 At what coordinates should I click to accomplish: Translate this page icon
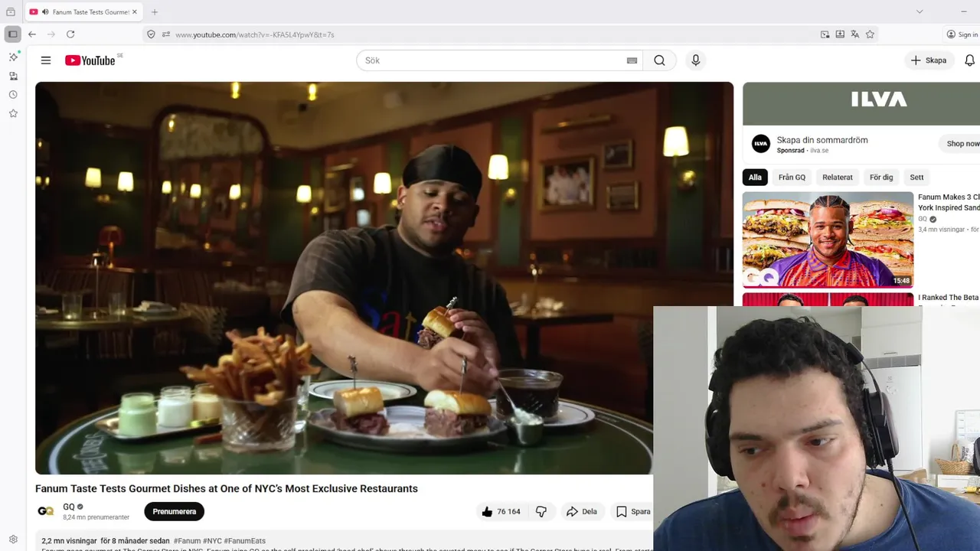point(855,34)
